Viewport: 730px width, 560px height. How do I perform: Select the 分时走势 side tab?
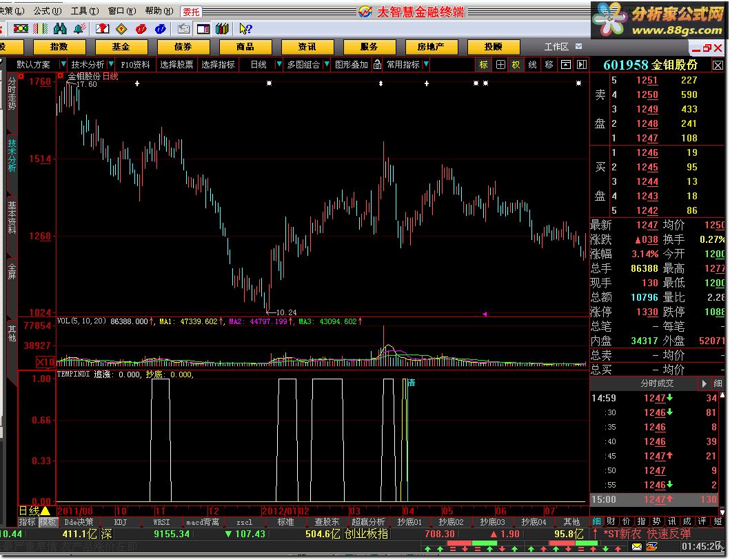12,93
